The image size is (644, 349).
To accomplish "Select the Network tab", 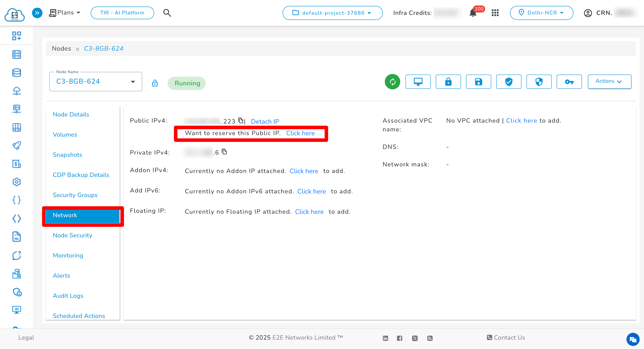I will click(x=83, y=216).
